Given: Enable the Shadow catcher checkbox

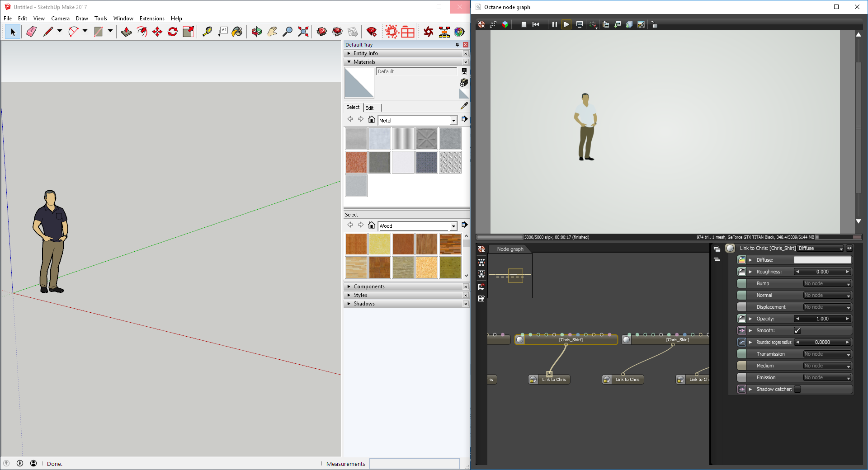Looking at the screenshot, I should pyautogui.click(x=797, y=389).
